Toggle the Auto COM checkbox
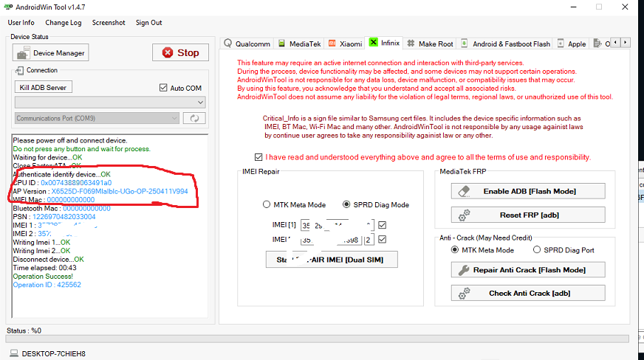 coord(163,88)
